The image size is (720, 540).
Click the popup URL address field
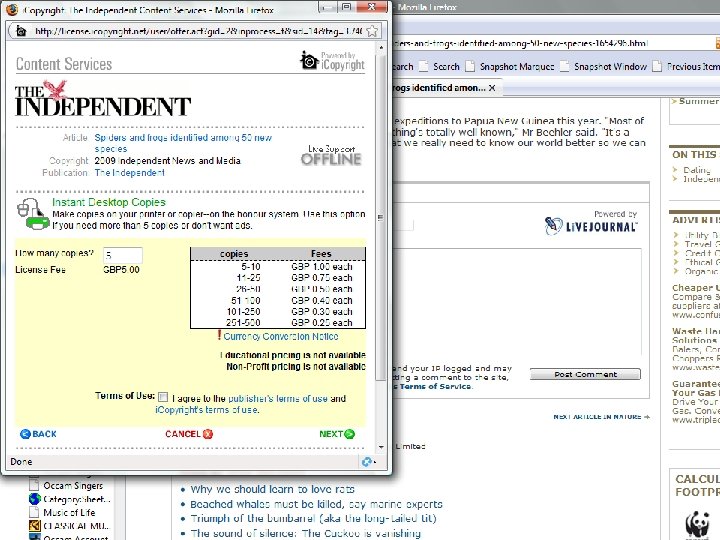tap(199, 31)
